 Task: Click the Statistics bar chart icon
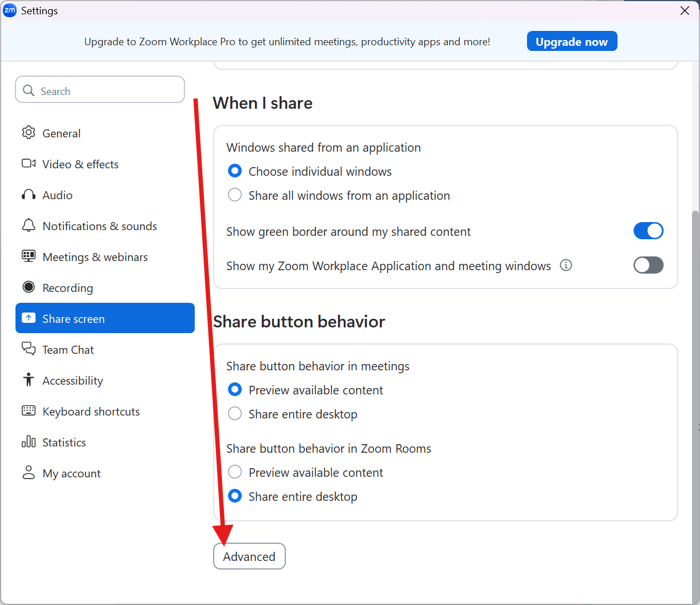29,442
